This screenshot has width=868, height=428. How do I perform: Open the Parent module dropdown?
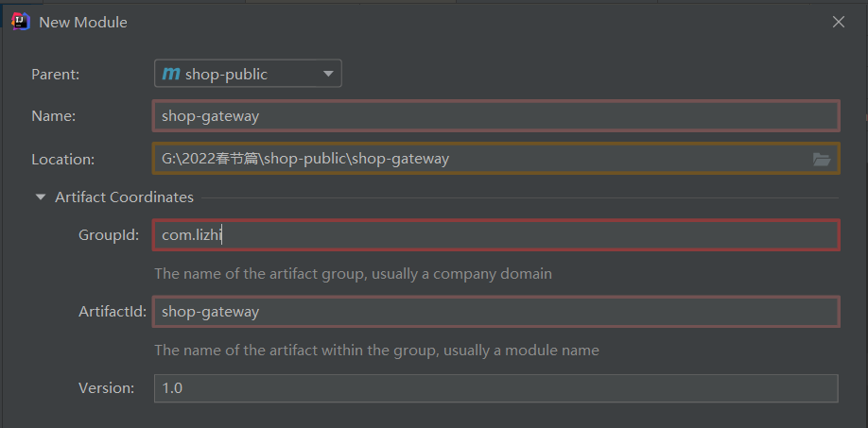click(x=248, y=74)
